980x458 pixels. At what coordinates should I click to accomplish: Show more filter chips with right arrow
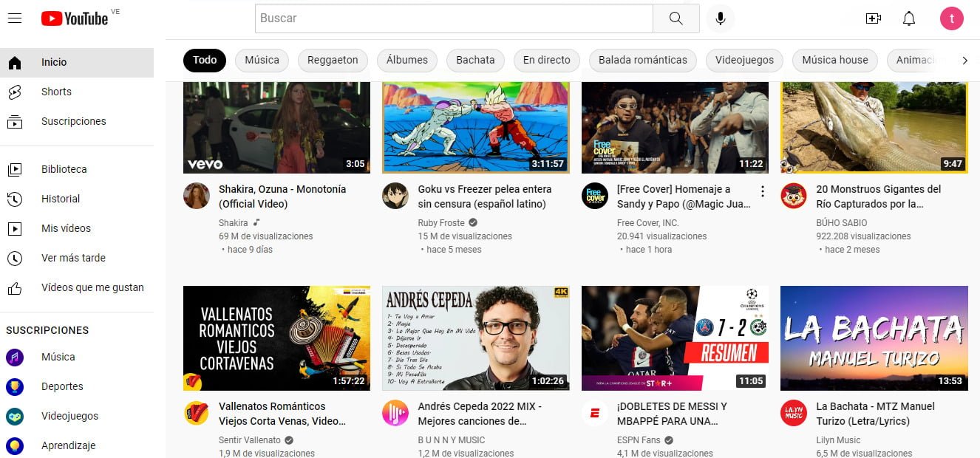964,61
